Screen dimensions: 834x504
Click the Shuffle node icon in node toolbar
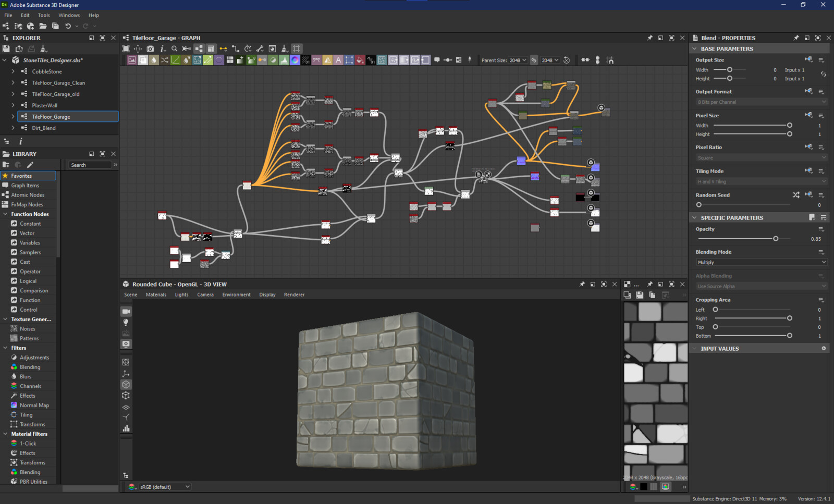(165, 60)
